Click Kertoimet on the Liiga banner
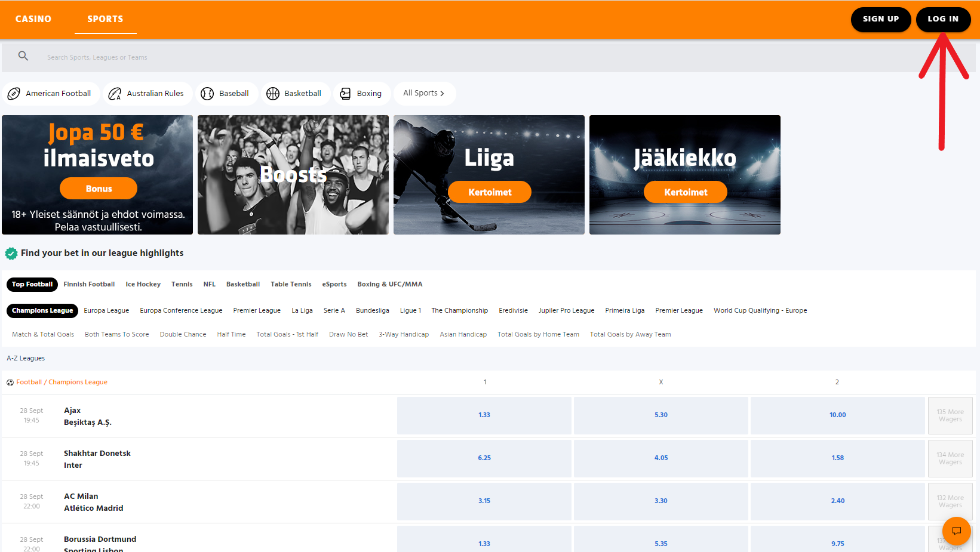Screen dimensions: 980x552 tap(490, 192)
